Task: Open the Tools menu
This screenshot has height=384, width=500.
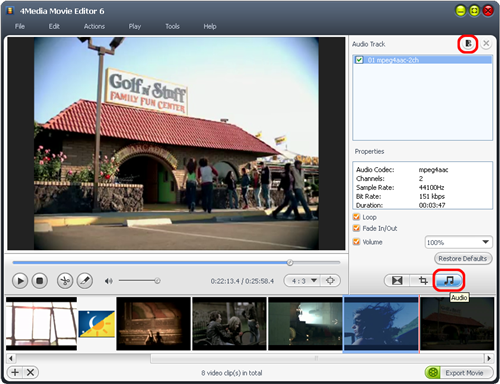Action: pyautogui.click(x=172, y=26)
